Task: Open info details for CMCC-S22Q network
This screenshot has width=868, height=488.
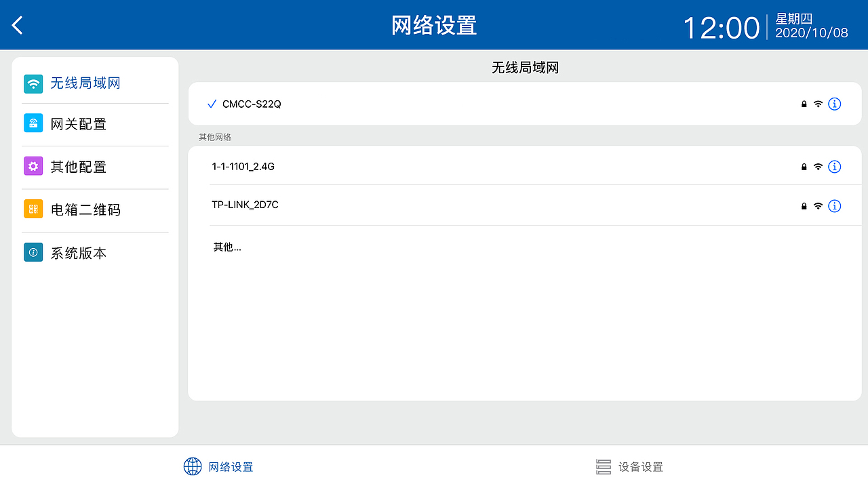Action: click(835, 104)
